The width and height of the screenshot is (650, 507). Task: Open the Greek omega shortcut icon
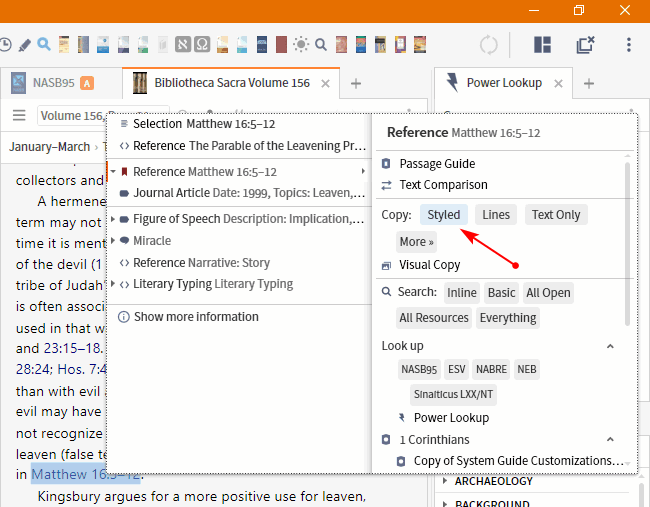tap(202, 44)
